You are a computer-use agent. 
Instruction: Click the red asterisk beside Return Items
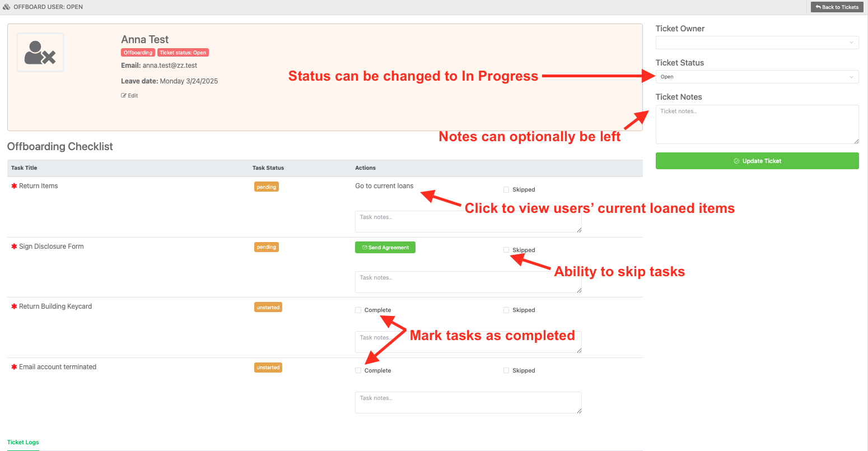click(x=14, y=186)
